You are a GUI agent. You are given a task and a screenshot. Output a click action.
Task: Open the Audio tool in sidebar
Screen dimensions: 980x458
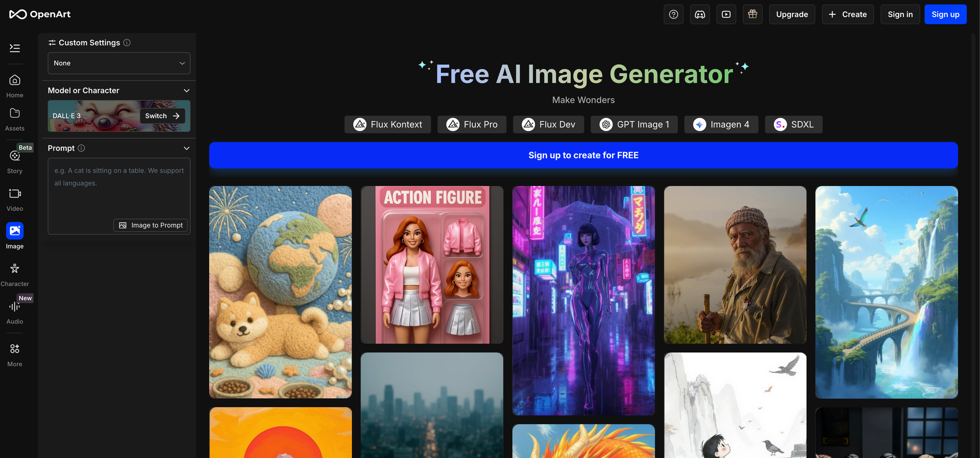pyautogui.click(x=15, y=312)
